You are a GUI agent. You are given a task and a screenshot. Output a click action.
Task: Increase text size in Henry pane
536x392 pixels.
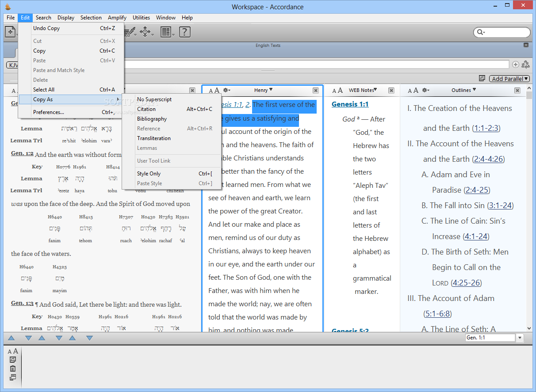click(x=217, y=90)
